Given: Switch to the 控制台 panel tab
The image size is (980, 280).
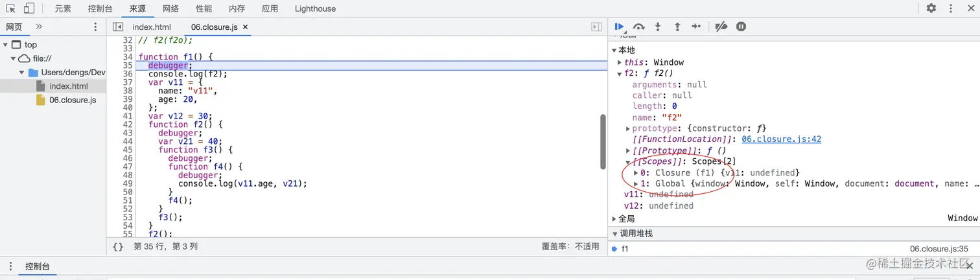Looking at the screenshot, I should coord(100,8).
